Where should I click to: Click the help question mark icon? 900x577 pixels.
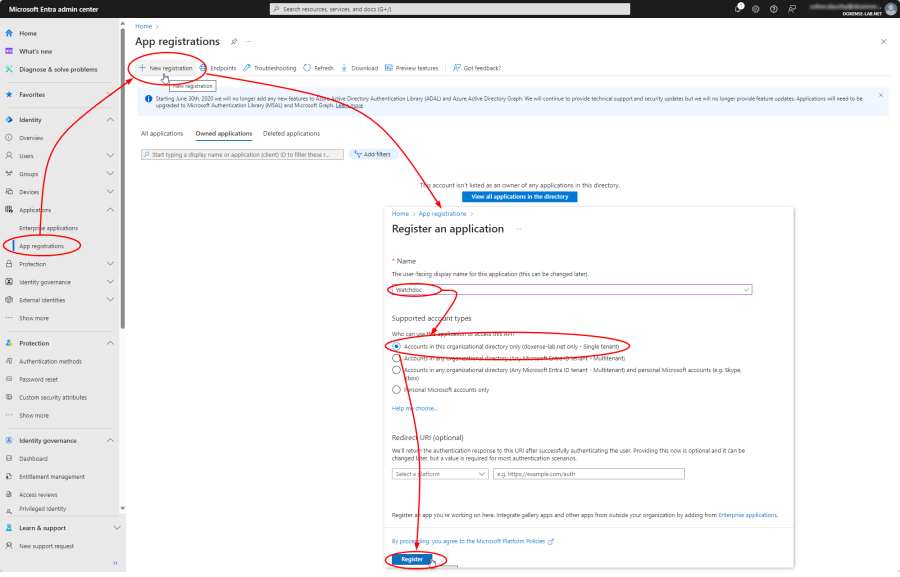coord(772,8)
